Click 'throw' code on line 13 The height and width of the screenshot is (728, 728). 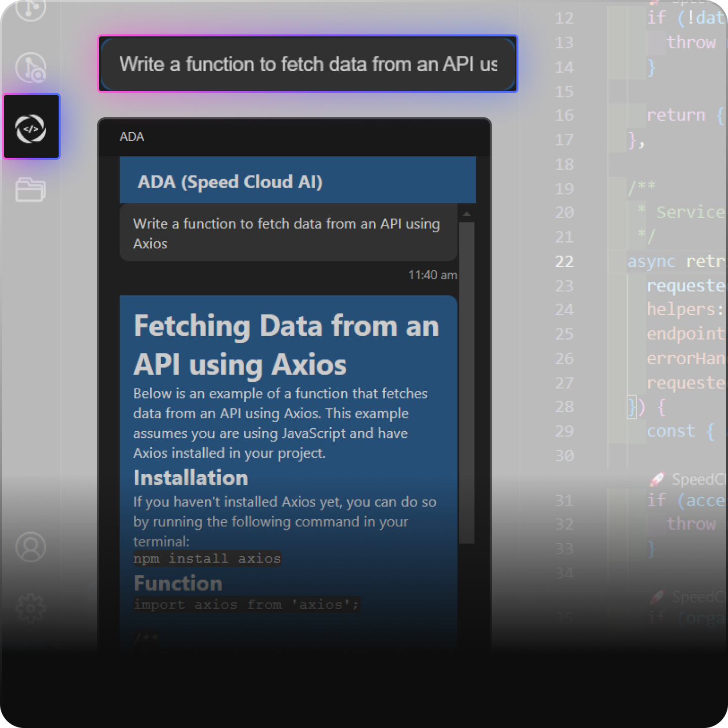[x=692, y=42]
